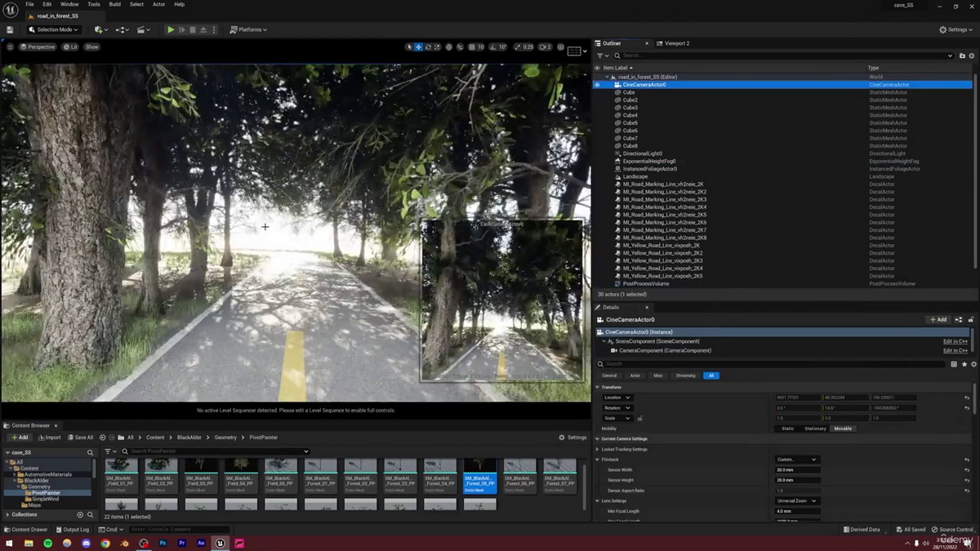Open Blueprint/Add Script icon in Details
Screen dimensions: 980x551
point(960,320)
